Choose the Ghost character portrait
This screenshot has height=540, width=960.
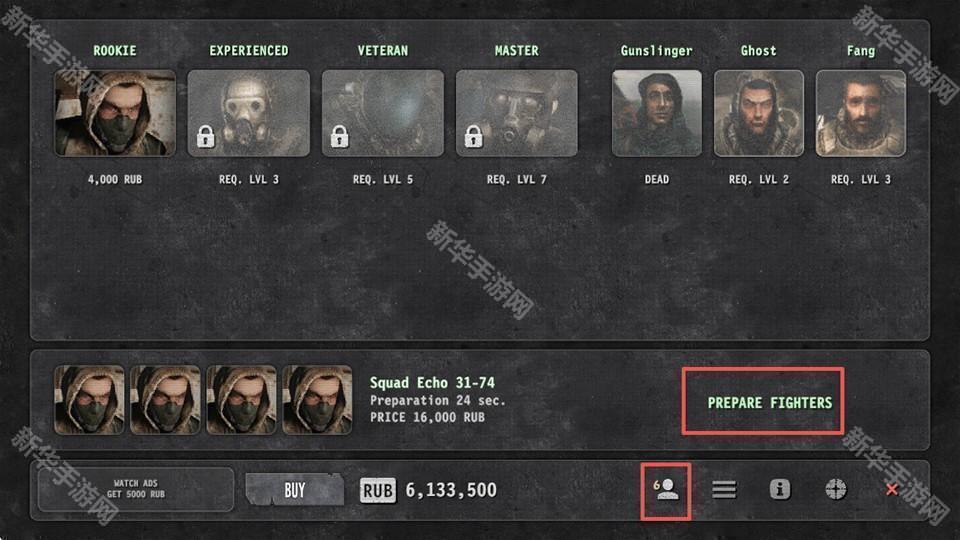tap(759, 113)
